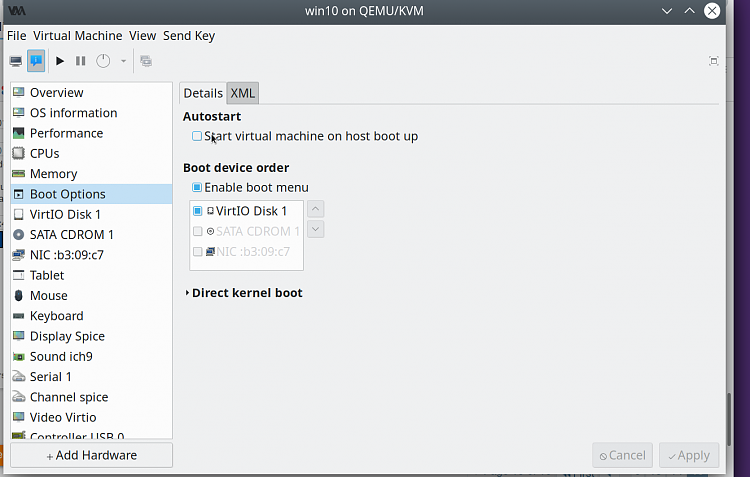This screenshot has width=750, height=477.
Task: Show virtual hardware details icon
Action: (x=36, y=61)
